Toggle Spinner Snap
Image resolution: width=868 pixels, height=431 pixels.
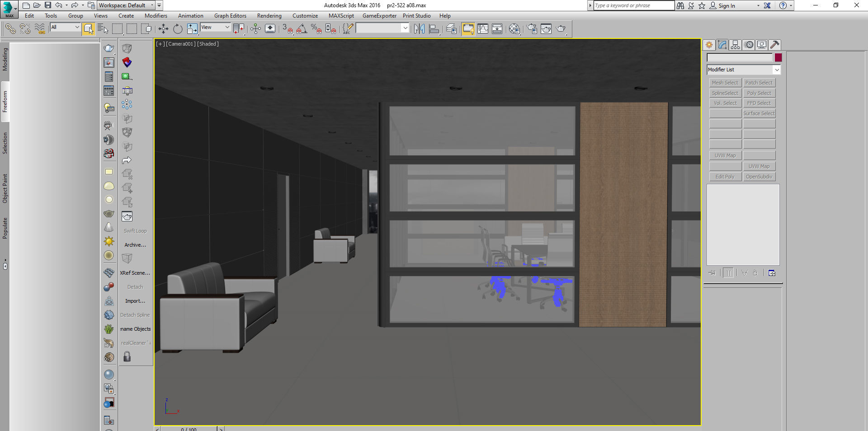pos(331,29)
